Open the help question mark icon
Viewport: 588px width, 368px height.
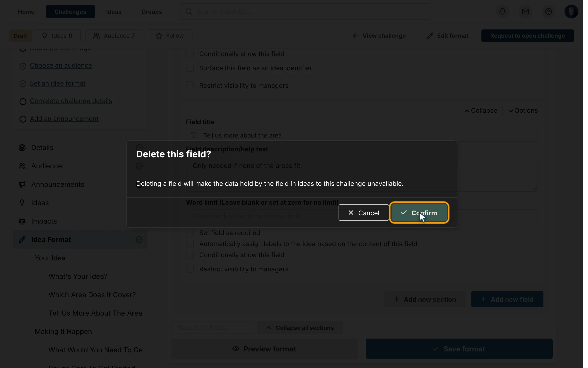tap(548, 11)
